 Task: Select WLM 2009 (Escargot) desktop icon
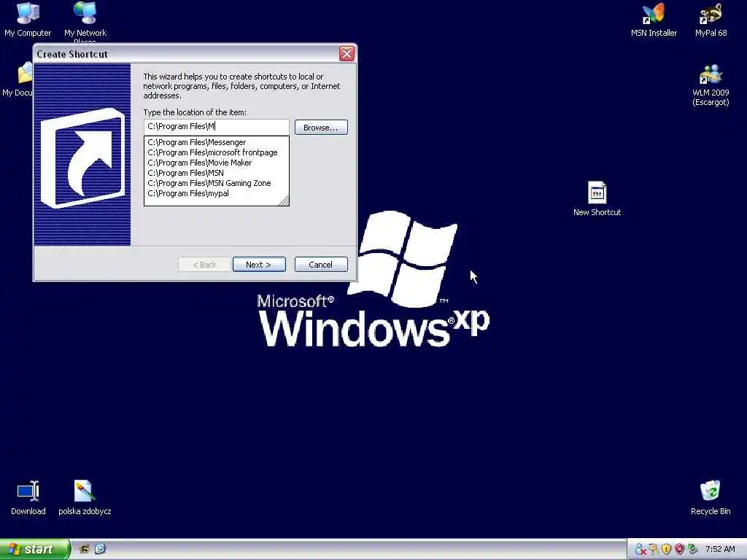coord(711,85)
